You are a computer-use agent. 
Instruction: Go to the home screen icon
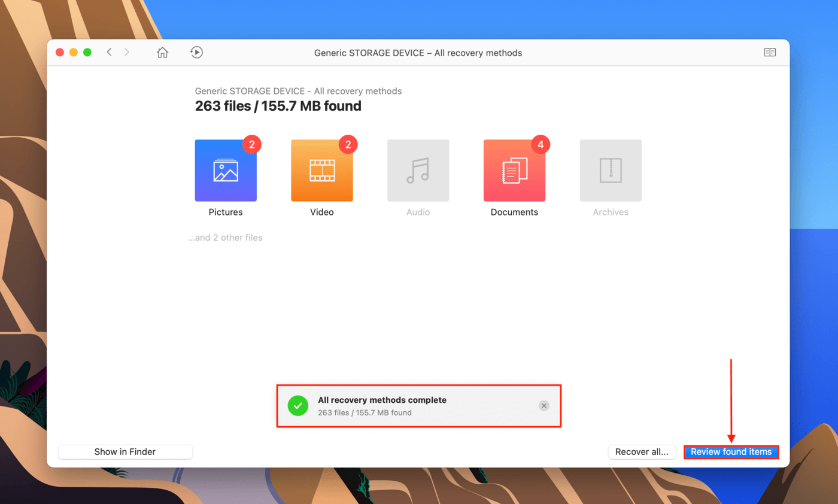click(x=162, y=53)
